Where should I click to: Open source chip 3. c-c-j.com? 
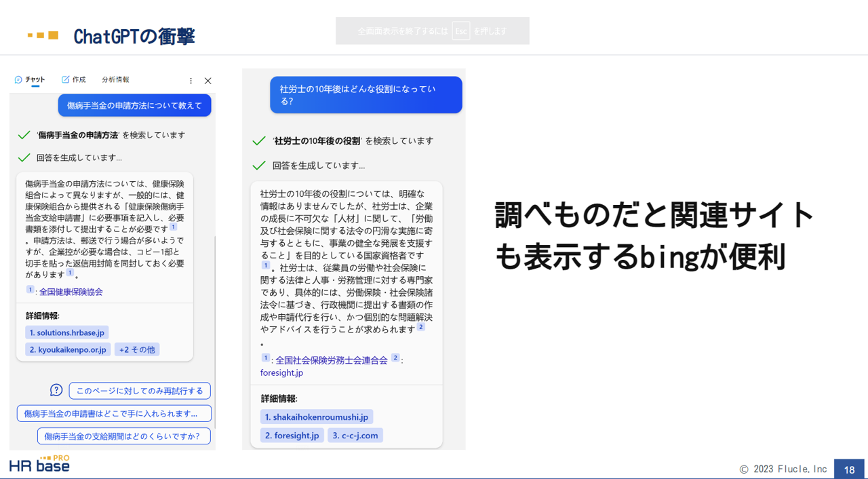tap(355, 435)
